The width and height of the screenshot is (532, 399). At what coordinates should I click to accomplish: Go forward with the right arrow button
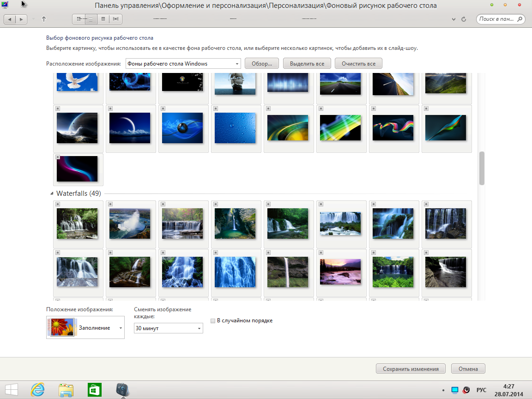click(x=21, y=19)
